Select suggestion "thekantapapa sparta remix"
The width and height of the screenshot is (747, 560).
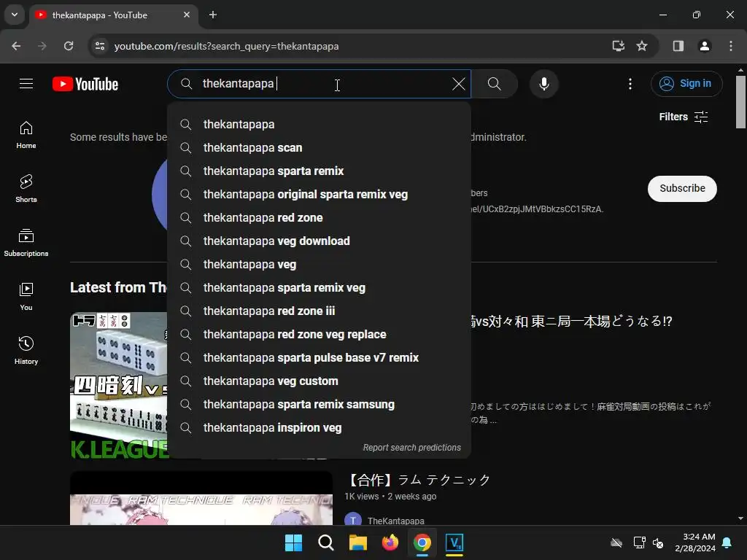coord(319,171)
